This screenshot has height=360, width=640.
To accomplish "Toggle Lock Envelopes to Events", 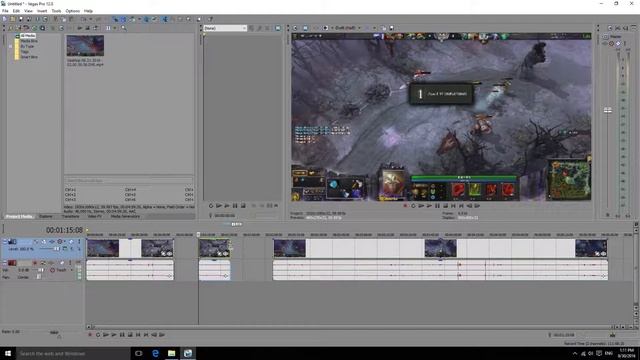I will 146,19.
